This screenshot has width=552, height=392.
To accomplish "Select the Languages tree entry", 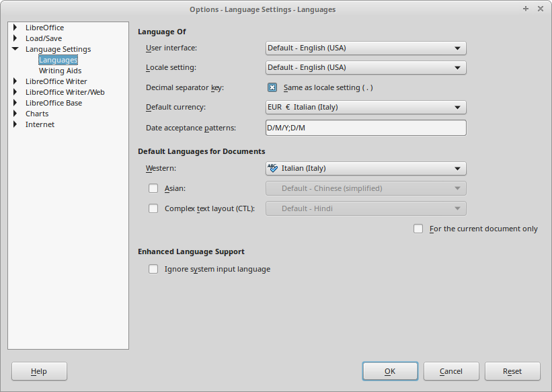I will (58, 60).
